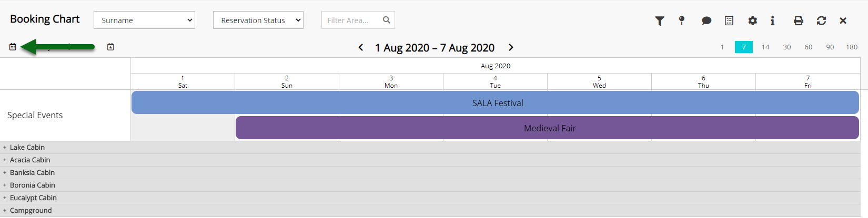Open the filter funnel icon

(x=660, y=20)
